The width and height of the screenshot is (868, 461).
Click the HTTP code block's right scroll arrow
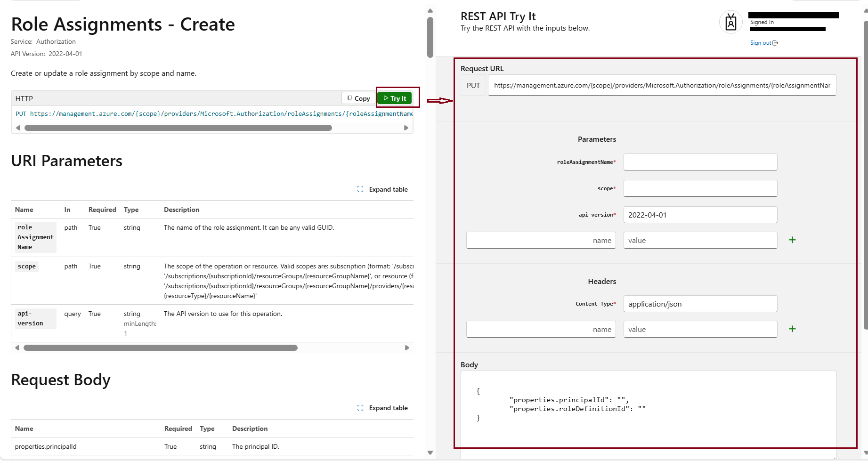[x=406, y=128]
